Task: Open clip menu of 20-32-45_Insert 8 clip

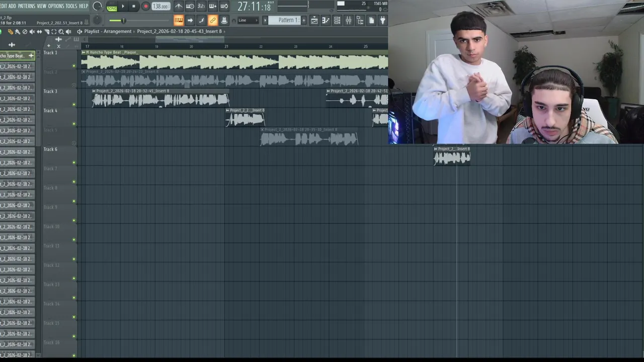Action: (x=94, y=91)
